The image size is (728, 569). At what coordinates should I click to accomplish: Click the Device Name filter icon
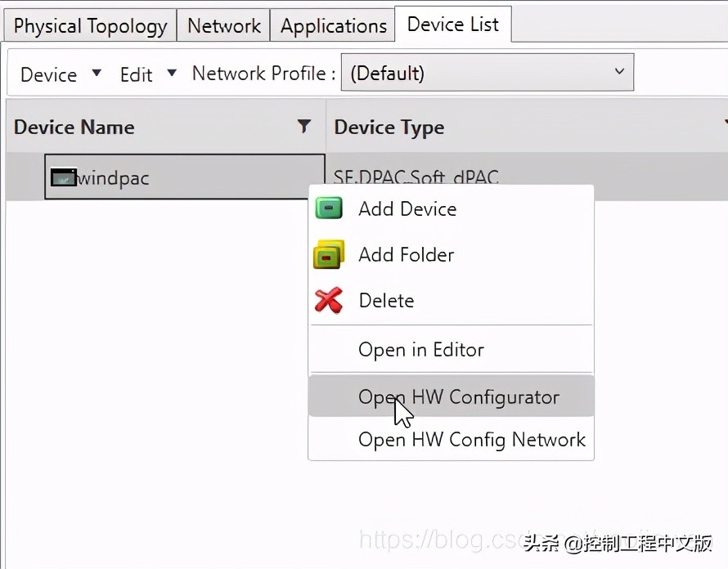(304, 127)
